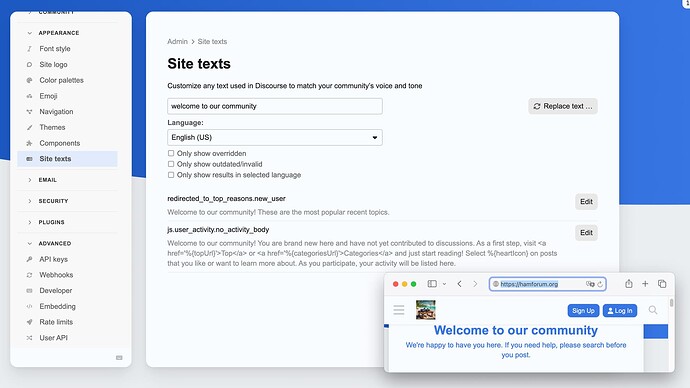Viewport: 690px width, 388px height.
Task: Click the Themes brush icon
Action: tap(29, 128)
